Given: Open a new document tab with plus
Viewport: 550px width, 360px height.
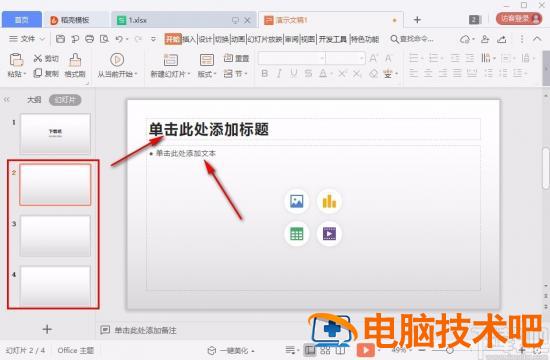Looking at the screenshot, I should click(417, 20).
